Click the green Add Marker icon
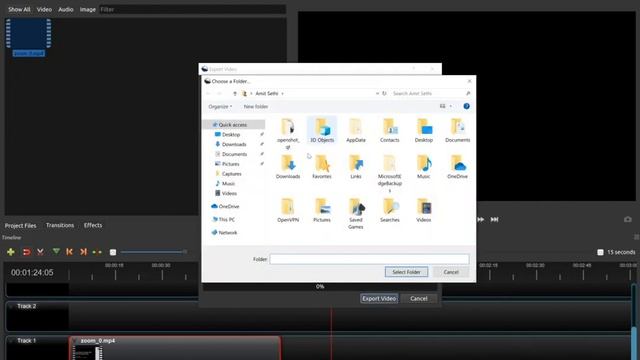Screen dimensions: 640x360 [x=56, y=252]
